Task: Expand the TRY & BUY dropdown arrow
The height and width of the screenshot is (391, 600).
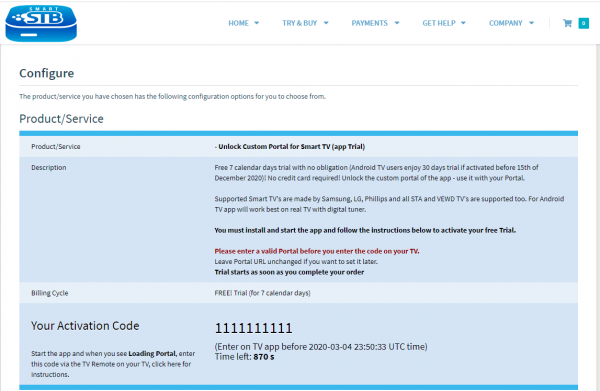Action: [x=326, y=23]
